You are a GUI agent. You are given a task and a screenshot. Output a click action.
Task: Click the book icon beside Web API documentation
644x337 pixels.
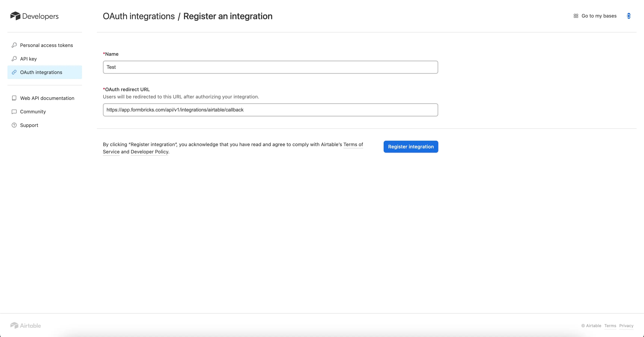click(x=14, y=98)
